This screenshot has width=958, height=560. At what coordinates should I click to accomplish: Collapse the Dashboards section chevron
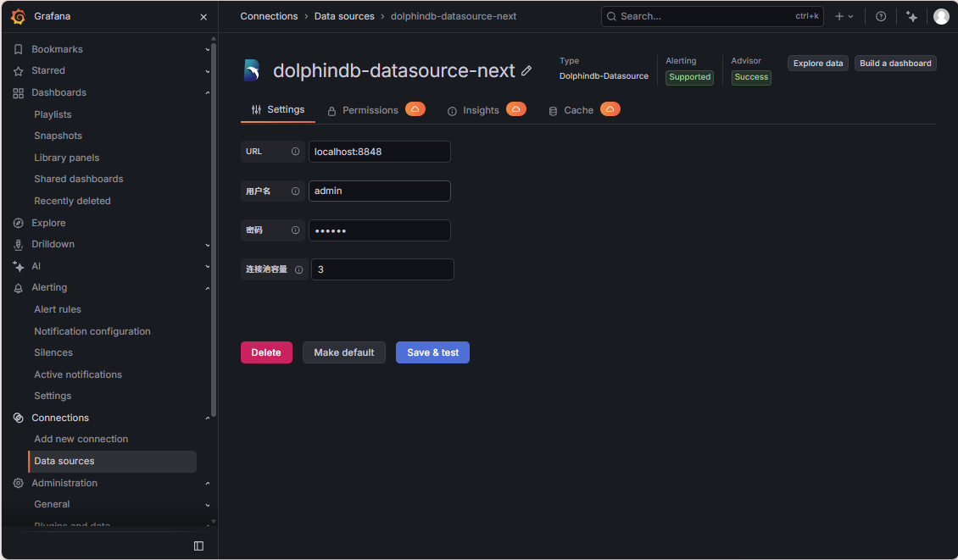point(207,93)
